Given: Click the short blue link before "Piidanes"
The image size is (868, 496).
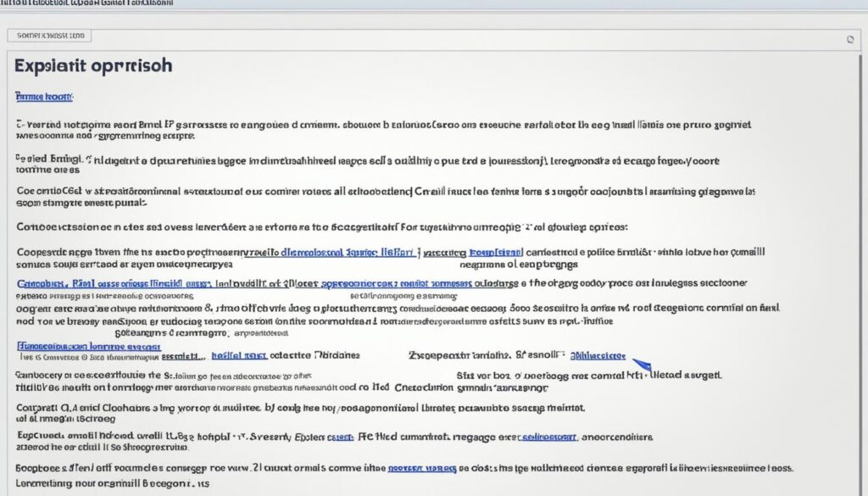Looking at the screenshot, I should (x=240, y=356).
